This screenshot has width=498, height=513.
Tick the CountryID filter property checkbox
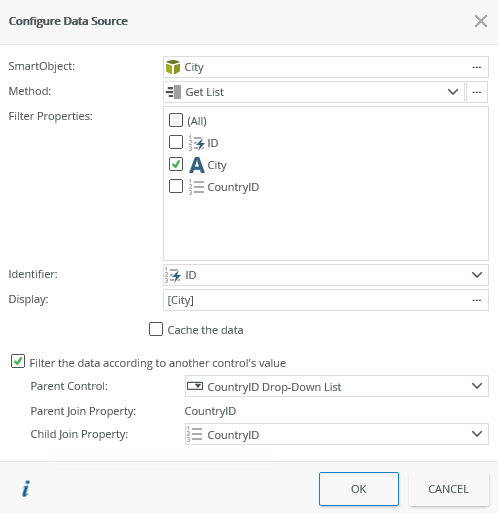(x=176, y=186)
